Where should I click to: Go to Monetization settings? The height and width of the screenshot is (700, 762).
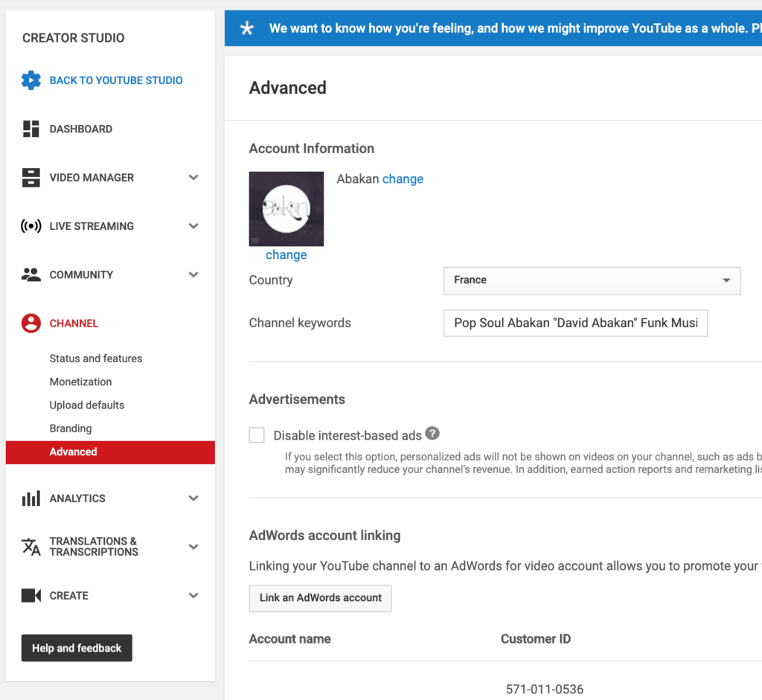point(80,382)
